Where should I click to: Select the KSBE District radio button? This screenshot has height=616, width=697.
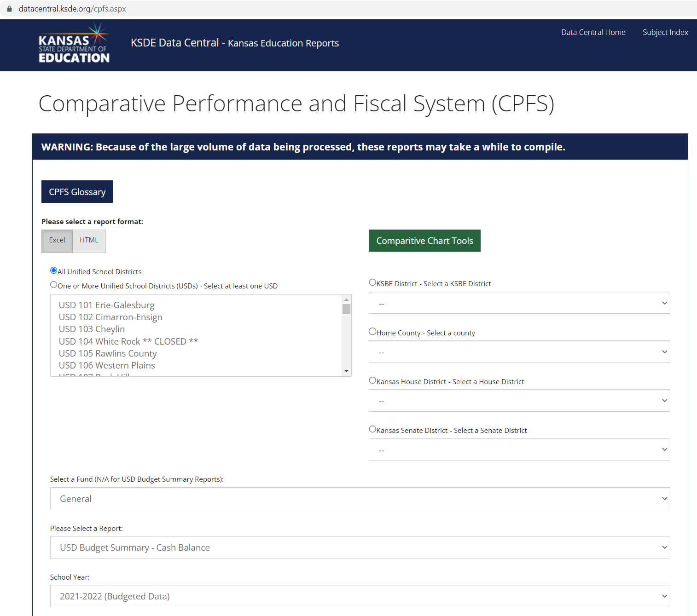372,282
